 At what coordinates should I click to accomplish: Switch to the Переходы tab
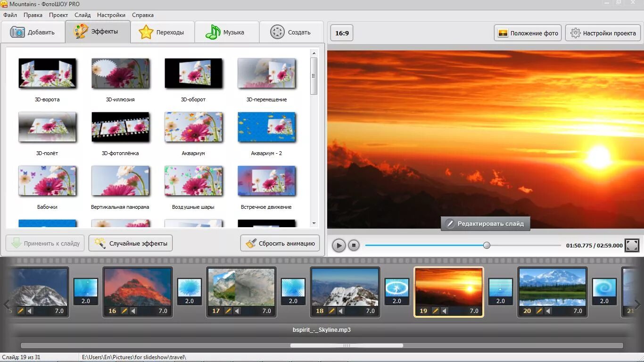(x=163, y=33)
